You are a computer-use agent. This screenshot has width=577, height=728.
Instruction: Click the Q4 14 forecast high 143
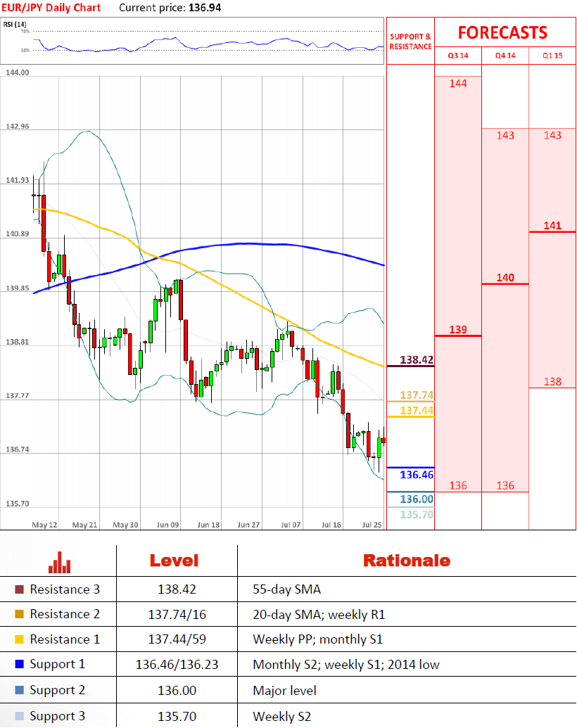[505, 136]
